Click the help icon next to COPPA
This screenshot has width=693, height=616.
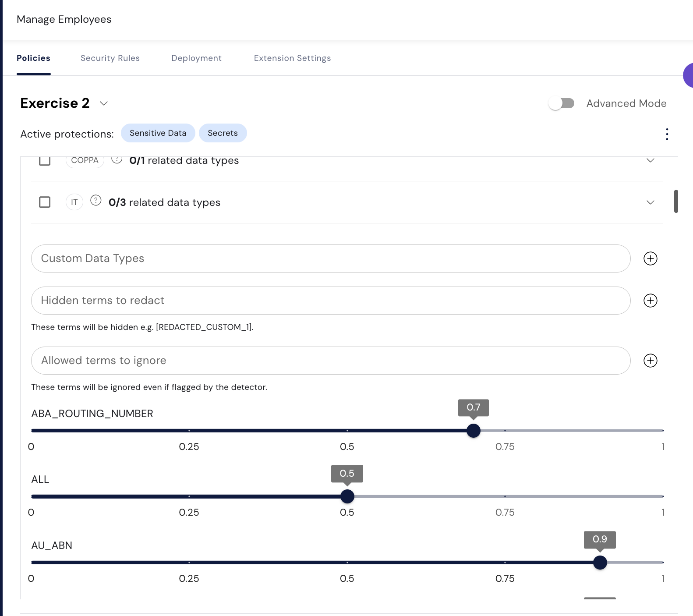point(117,159)
